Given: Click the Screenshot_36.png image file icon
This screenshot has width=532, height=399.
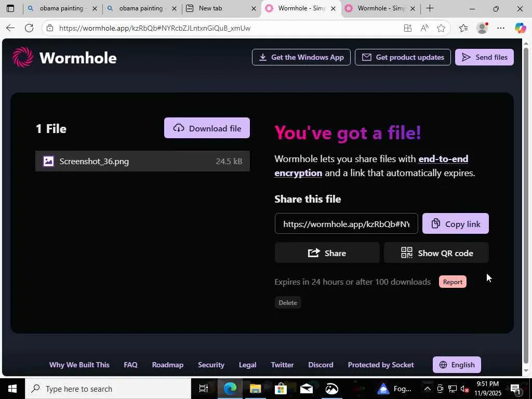Looking at the screenshot, I should tap(48, 161).
